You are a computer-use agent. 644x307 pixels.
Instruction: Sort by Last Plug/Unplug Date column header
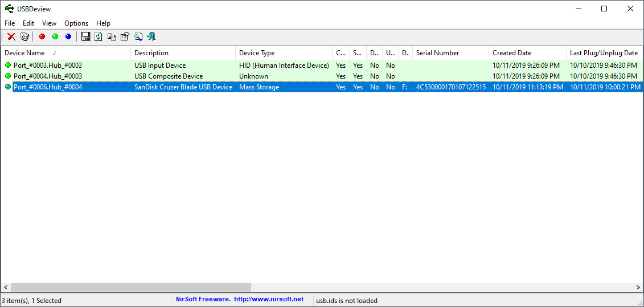pos(604,53)
